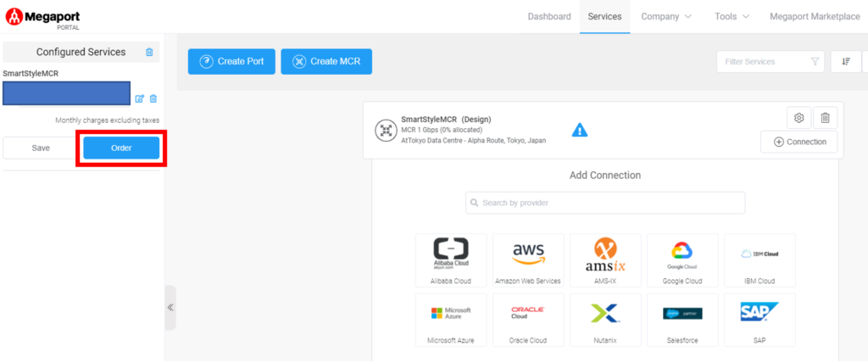Viewport: 868px width, 363px height.
Task: Collapse the sidebar with double chevron
Action: tap(170, 308)
